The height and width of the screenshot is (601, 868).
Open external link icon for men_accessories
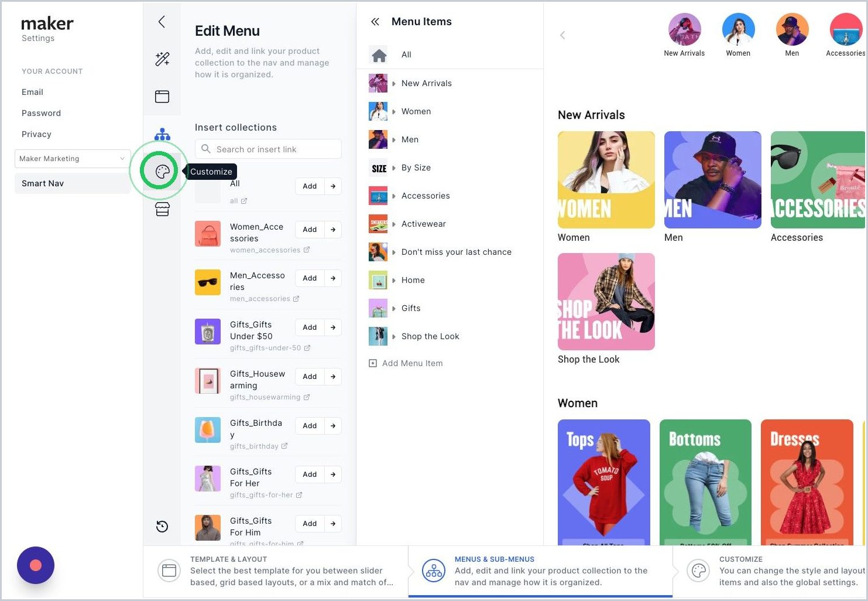296,299
